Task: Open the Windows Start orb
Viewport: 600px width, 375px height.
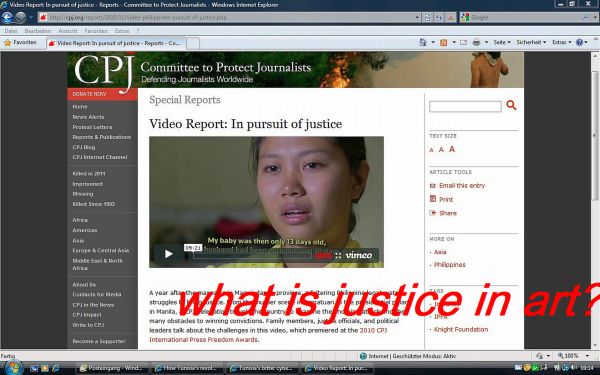Action: (x=12, y=368)
